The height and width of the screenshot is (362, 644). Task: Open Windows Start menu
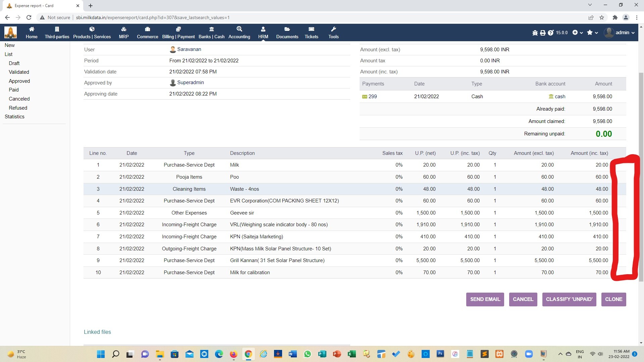click(101, 354)
